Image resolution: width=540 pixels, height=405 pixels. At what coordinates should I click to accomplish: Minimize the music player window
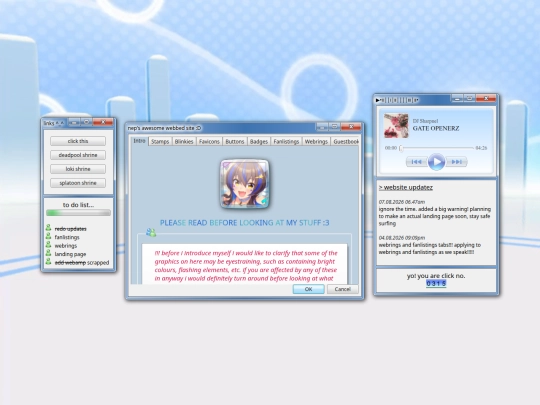click(x=457, y=98)
